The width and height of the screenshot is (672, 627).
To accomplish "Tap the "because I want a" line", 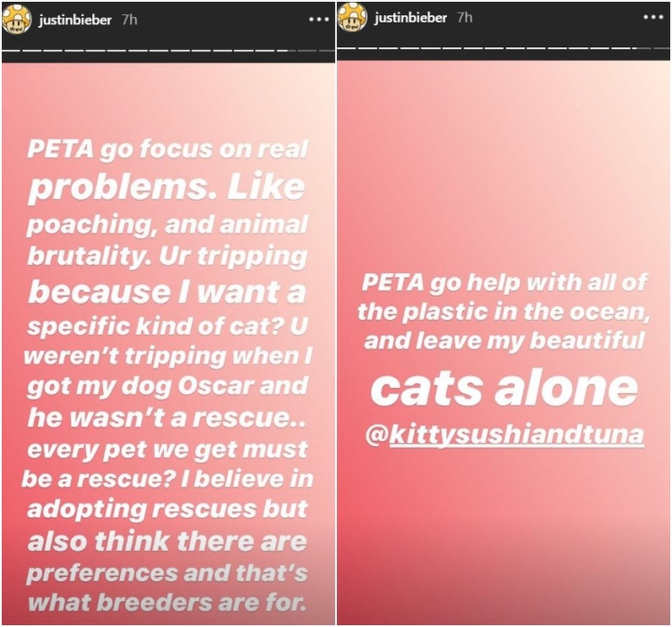I will pos(166,291).
